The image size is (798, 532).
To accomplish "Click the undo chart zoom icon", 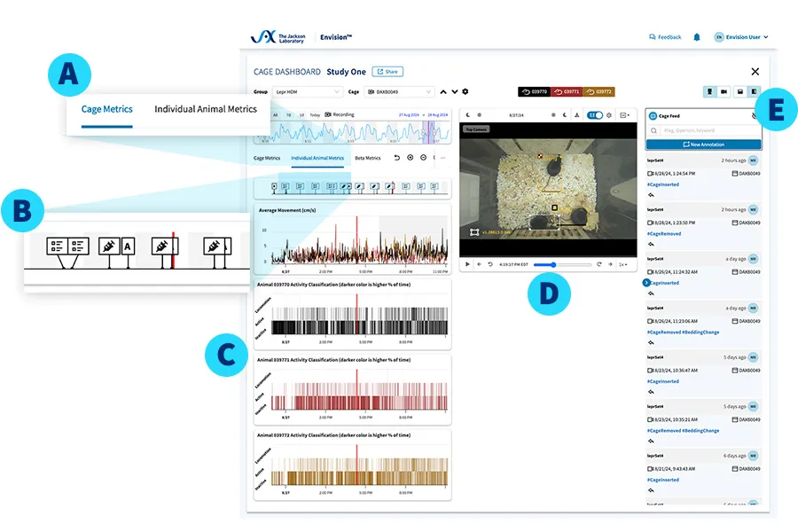I will [396, 158].
